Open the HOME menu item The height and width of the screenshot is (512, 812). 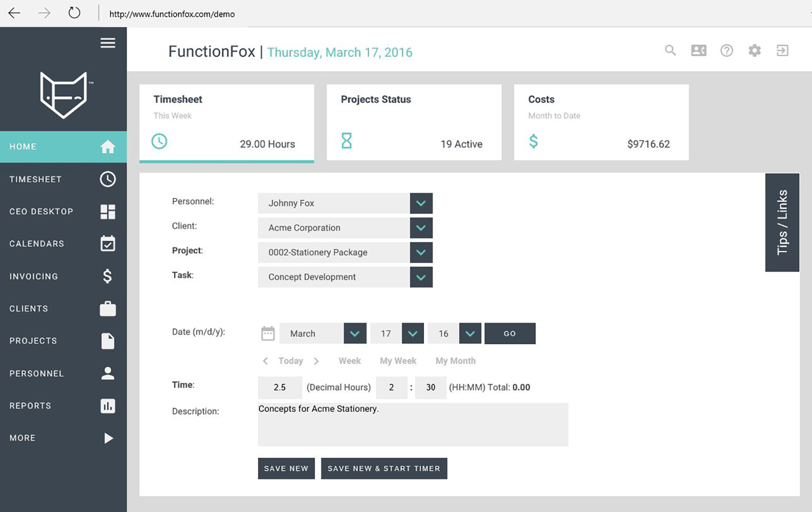[63, 147]
